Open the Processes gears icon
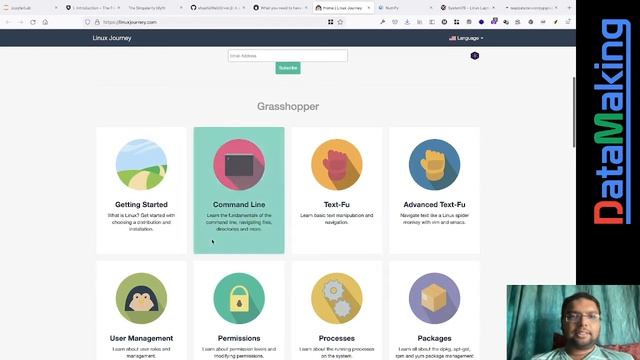 click(337, 298)
